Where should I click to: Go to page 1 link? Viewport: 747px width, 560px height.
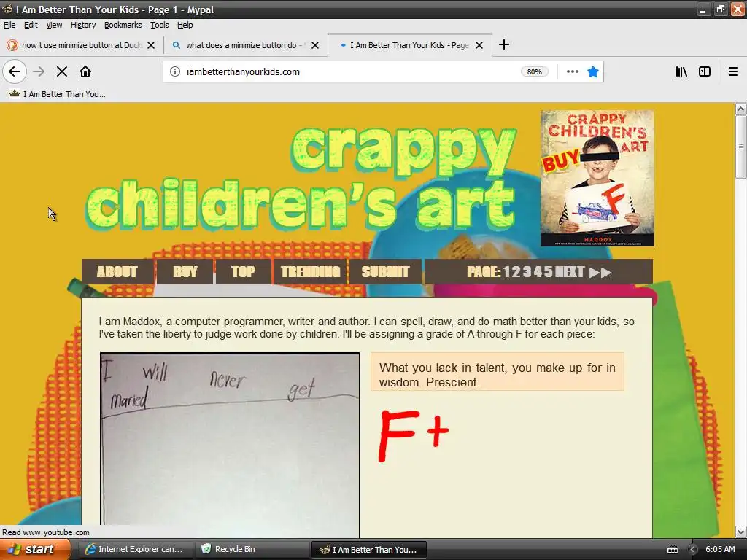click(x=506, y=272)
